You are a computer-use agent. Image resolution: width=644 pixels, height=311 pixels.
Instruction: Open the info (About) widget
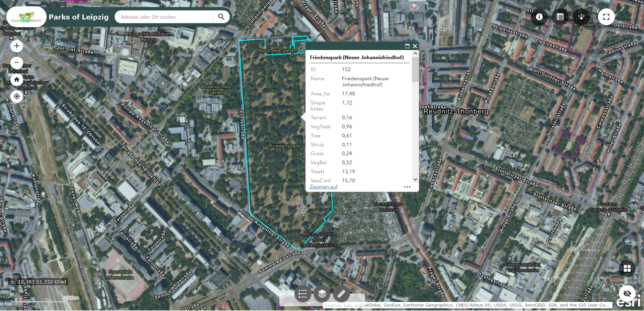(539, 17)
